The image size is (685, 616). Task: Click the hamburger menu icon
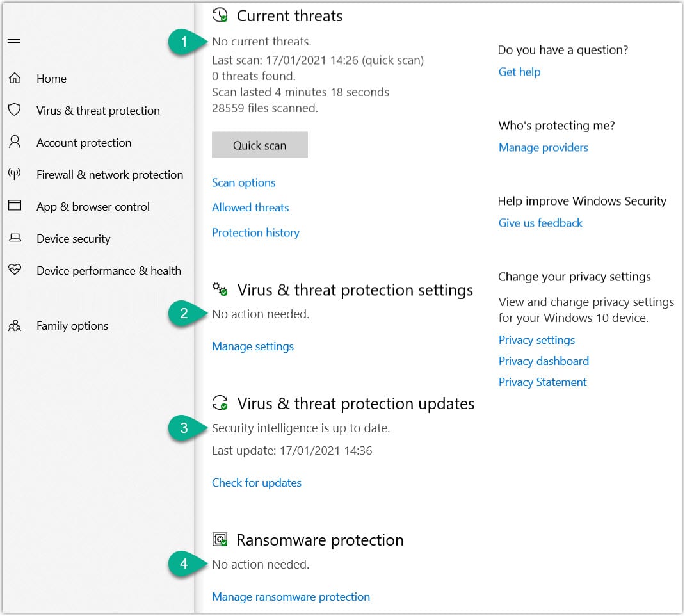point(14,40)
